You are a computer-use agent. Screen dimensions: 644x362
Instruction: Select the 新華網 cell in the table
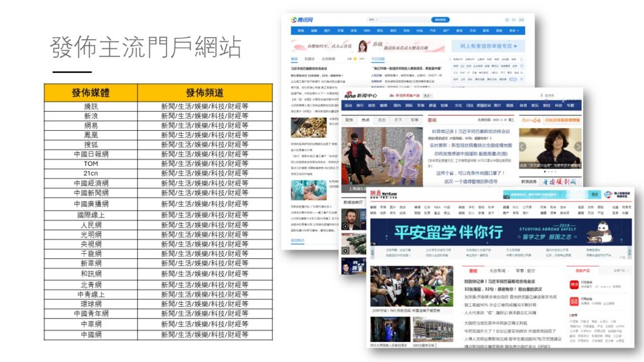[91, 263]
